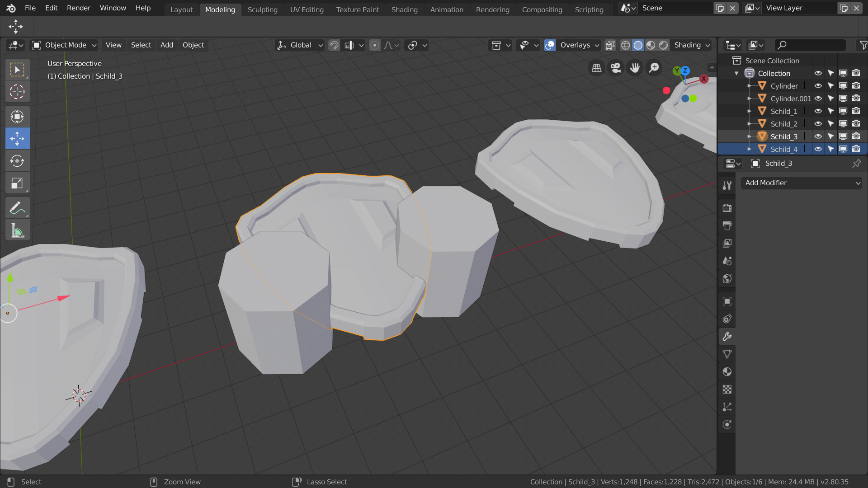868x488 pixels.
Task: Select Schild_2 in the outliner
Action: 784,124
